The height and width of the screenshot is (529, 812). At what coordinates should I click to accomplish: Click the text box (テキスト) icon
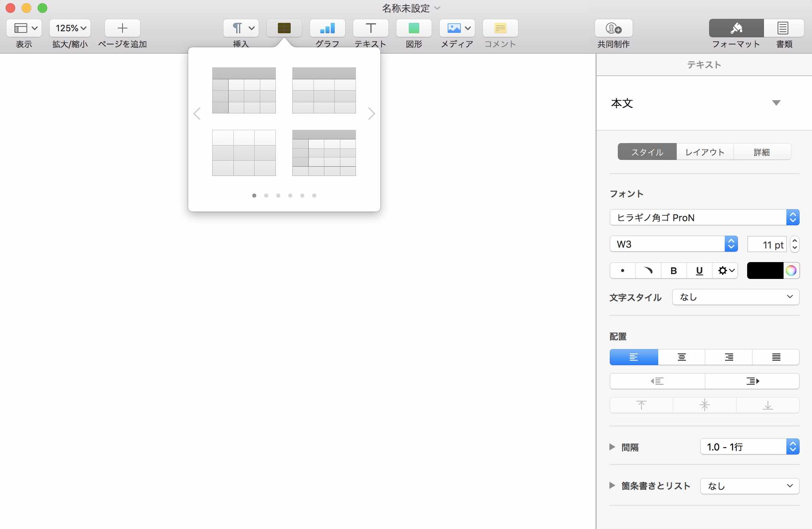pyautogui.click(x=370, y=28)
